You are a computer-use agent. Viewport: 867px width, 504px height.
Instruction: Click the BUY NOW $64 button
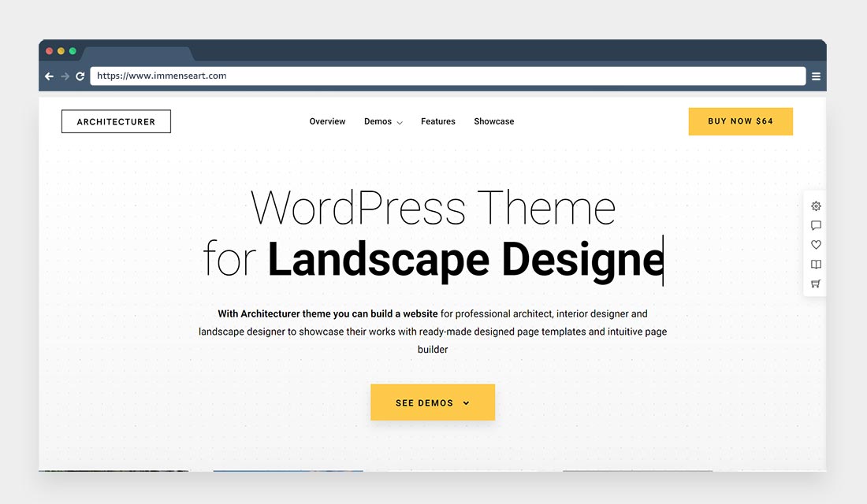[x=740, y=121]
